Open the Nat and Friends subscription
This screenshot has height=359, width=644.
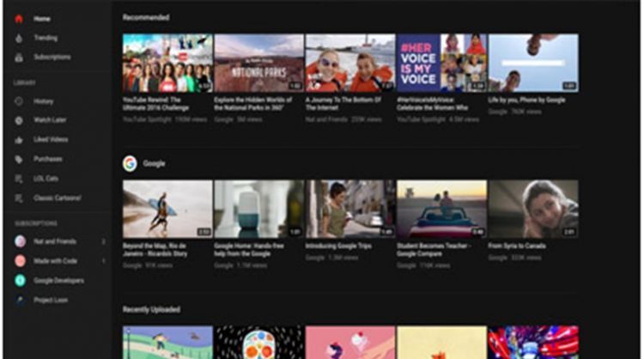pos(53,241)
